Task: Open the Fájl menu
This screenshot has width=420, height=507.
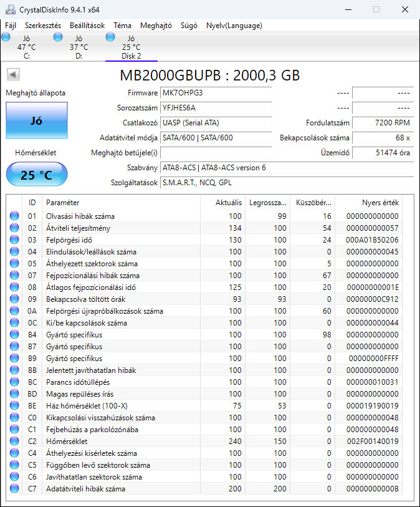Action: 11,26
